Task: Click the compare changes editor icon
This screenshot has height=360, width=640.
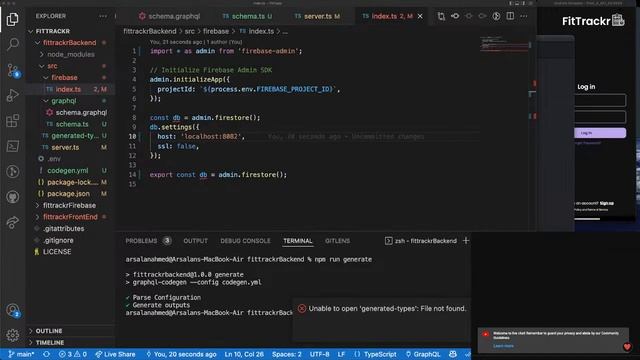Action: [x=441, y=16]
